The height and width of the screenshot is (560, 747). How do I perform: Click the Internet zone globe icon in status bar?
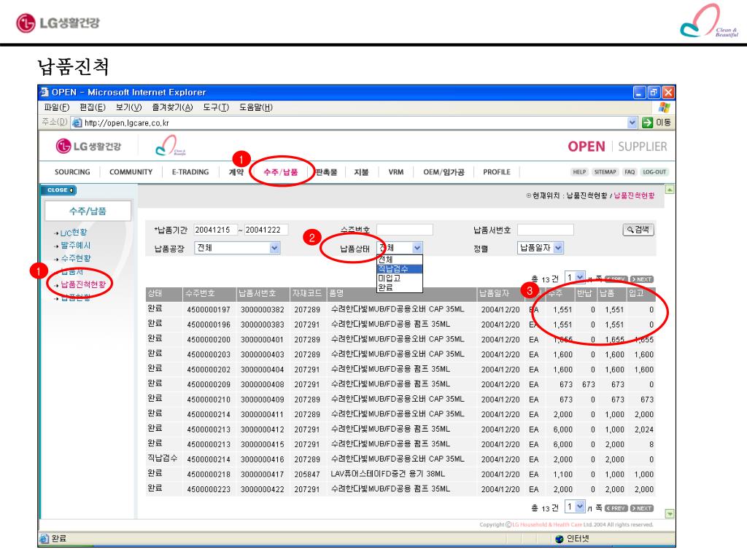pyautogui.click(x=560, y=539)
